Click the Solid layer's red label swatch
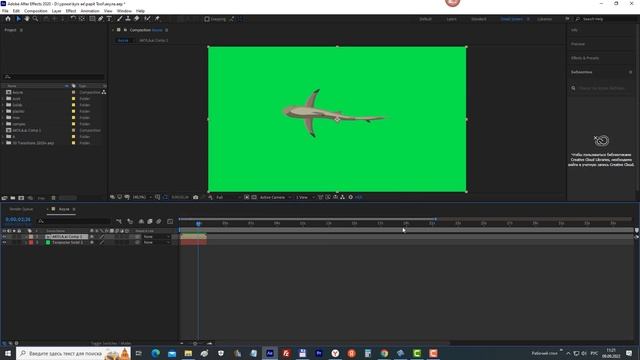Screen dimensions: 640x360 click(x=31, y=242)
